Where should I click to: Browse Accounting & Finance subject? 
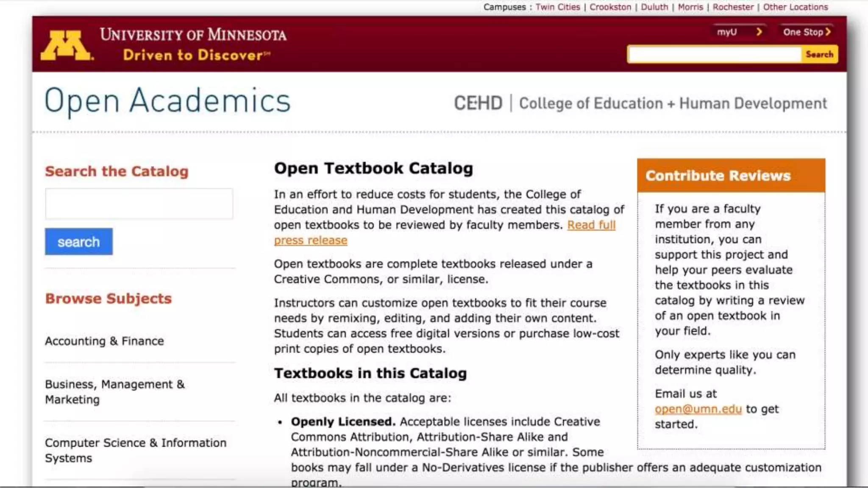[x=104, y=341]
